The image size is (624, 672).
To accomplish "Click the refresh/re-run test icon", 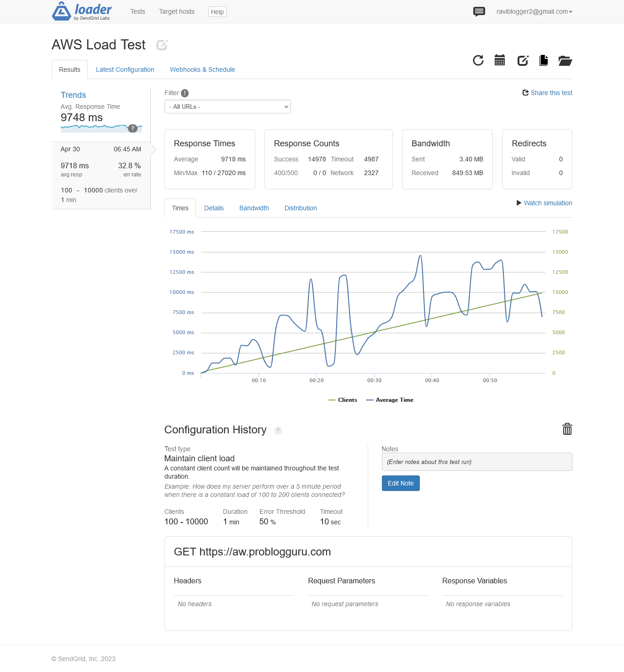I will (478, 60).
